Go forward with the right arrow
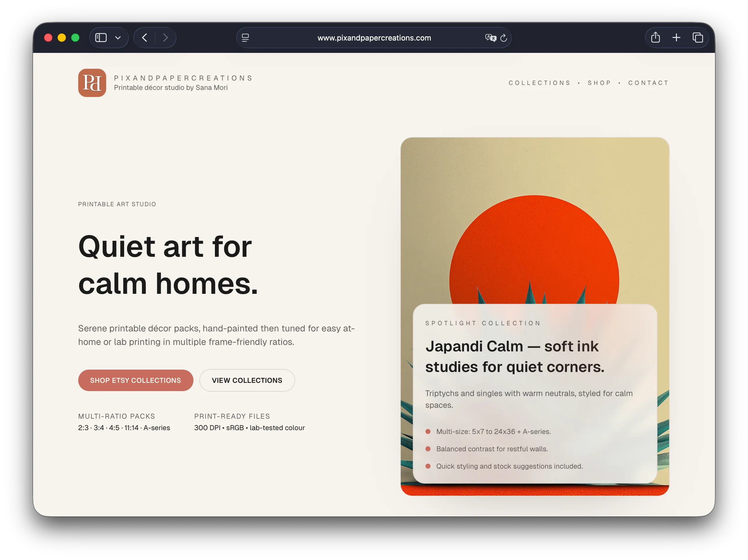Image resolution: width=748 pixels, height=560 pixels. point(165,38)
